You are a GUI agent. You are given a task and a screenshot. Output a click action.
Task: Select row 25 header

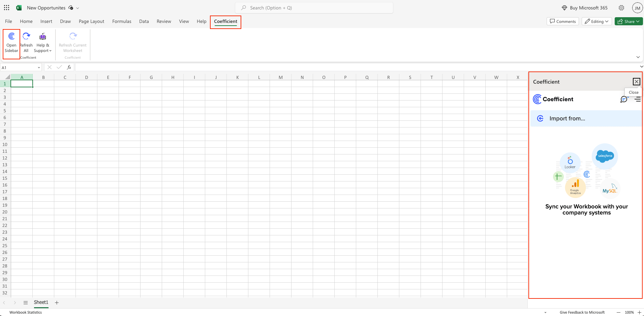click(5, 246)
